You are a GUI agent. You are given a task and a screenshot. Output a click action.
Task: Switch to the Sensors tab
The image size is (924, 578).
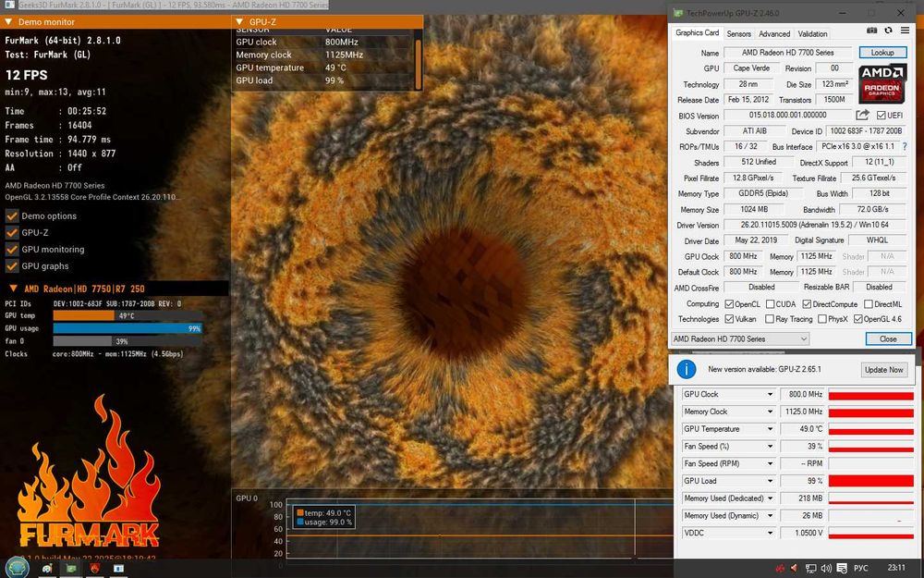click(738, 34)
